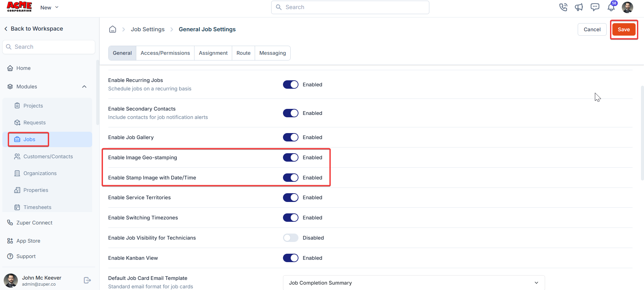Click "Include contacts for job notification alerts" text
644x290 pixels.
pos(158,117)
